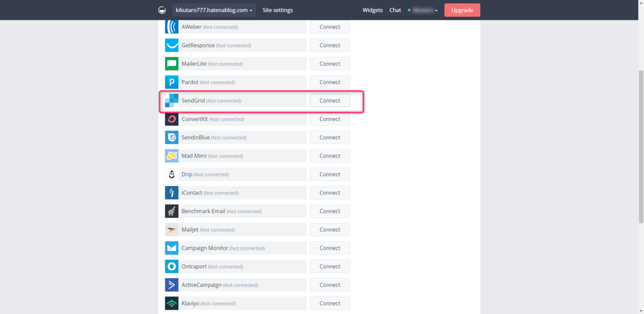Click the SendGrid (Not connected) label

click(211, 101)
